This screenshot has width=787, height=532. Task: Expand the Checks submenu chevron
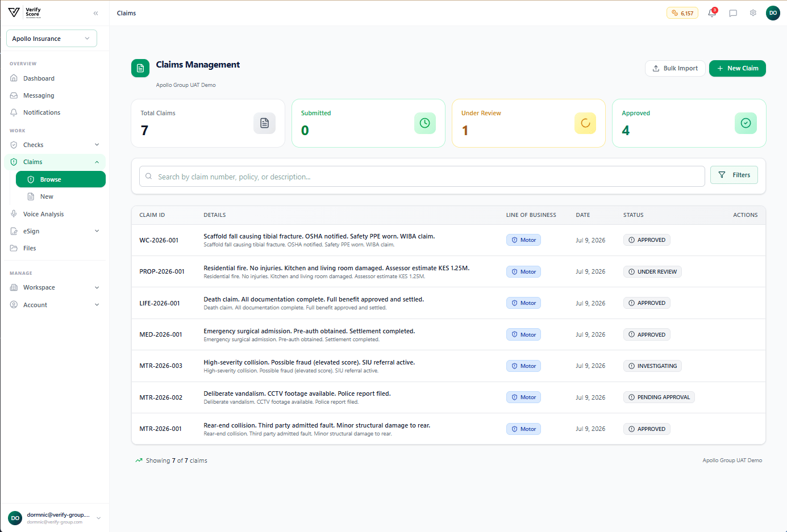pos(97,145)
